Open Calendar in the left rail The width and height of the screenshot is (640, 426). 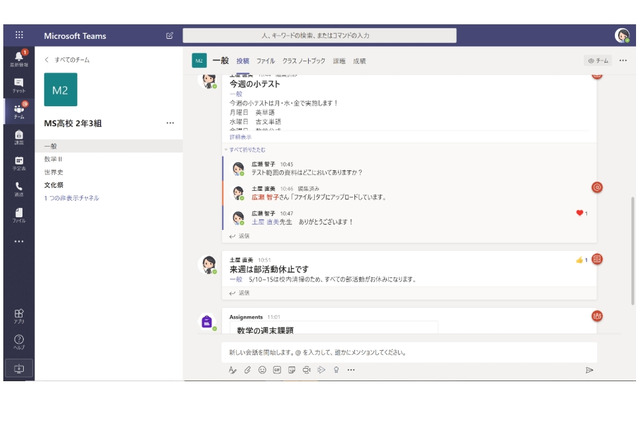(19, 163)
